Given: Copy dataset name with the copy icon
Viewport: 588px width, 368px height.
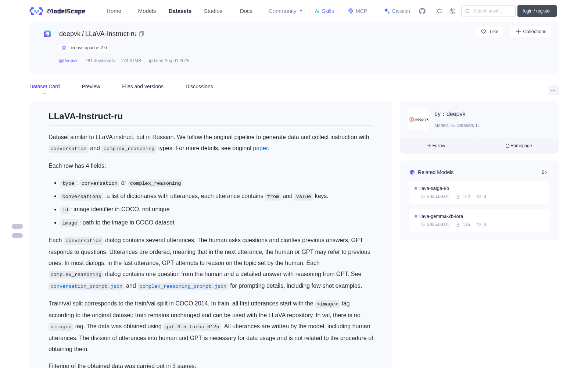Looking at the screenshot, I should [x=141, y=34].
